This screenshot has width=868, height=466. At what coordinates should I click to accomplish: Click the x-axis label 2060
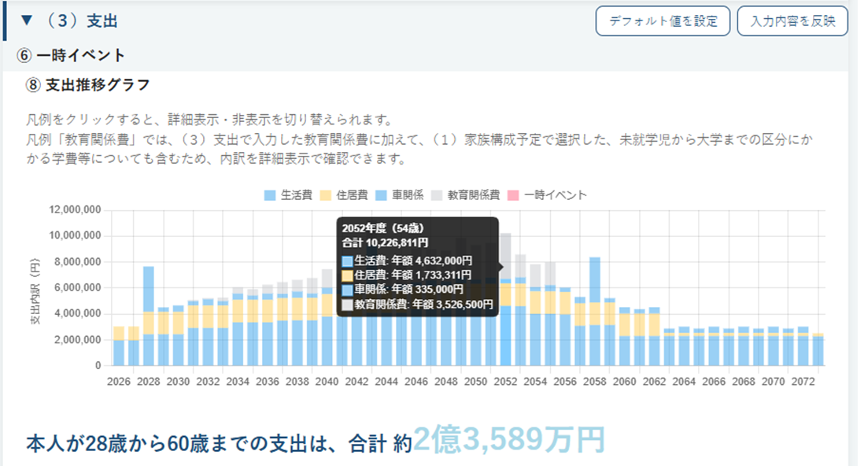click(x=624, y=381)
